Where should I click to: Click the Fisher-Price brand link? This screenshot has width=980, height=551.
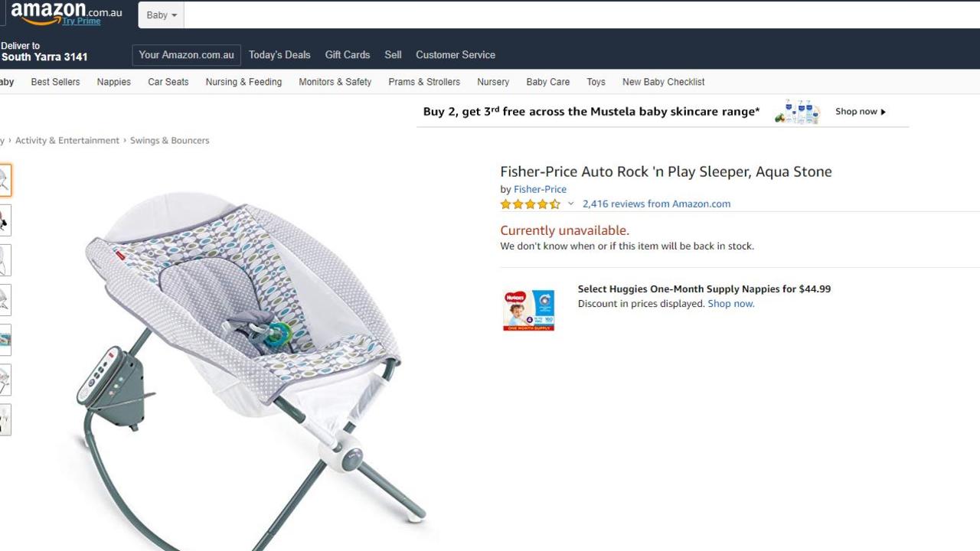(x=540, y=189)
